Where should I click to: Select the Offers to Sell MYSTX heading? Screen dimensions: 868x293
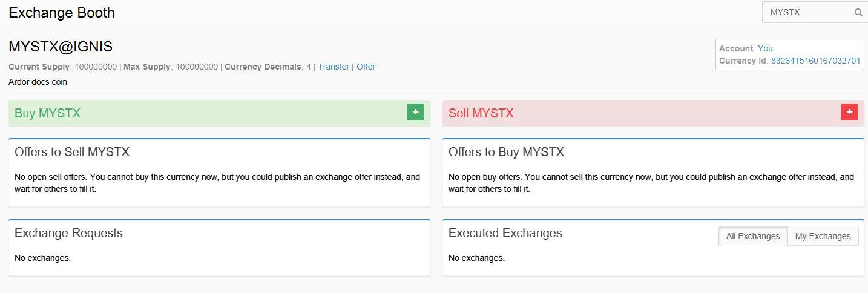[72, 152]
